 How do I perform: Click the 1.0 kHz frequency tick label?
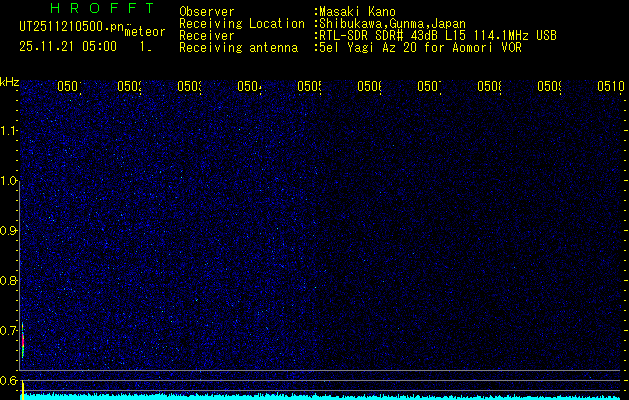(x=8, y=181)
